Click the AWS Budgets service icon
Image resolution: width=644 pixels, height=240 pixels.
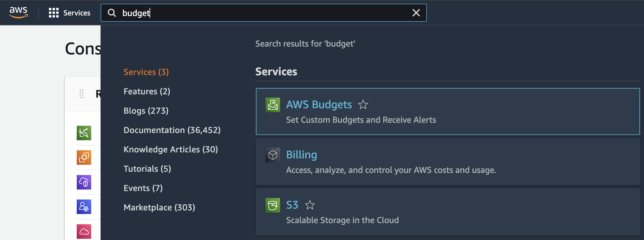273,105
